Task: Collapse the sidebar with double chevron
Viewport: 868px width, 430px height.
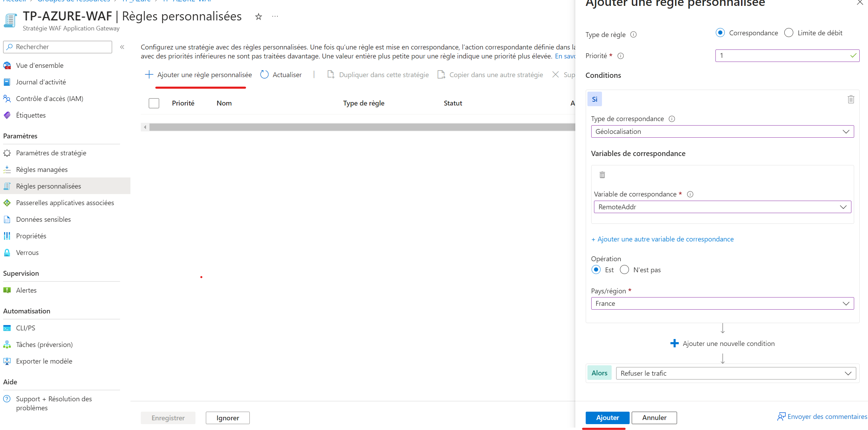Action: (x=122, y=47)
